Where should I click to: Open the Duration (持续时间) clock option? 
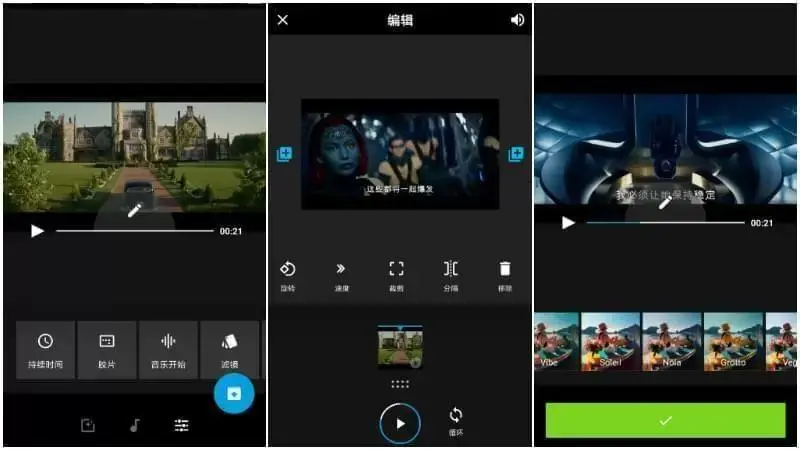tap(45, 350)
